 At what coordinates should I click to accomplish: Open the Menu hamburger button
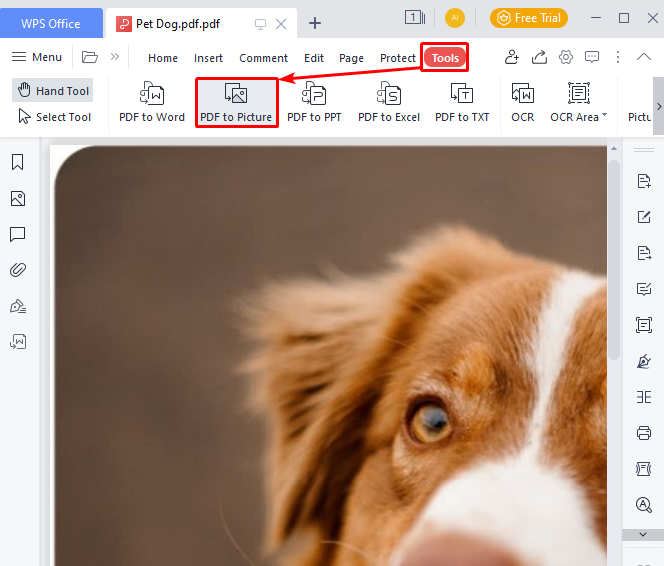coord(37,57)
